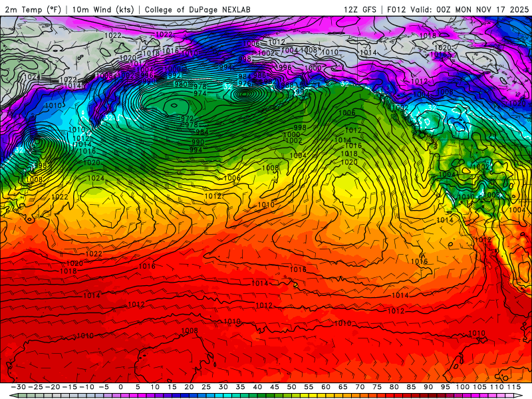This screenshot has height=399, width=532.
Task: Click '-30' on the temperature scale
Action: coord(19,387)
